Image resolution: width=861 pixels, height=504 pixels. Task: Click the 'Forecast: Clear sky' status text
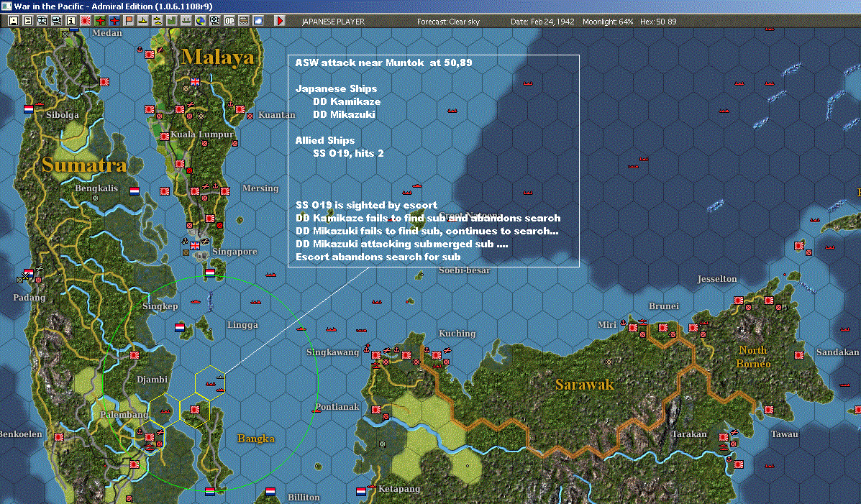(x=448, y=22)
